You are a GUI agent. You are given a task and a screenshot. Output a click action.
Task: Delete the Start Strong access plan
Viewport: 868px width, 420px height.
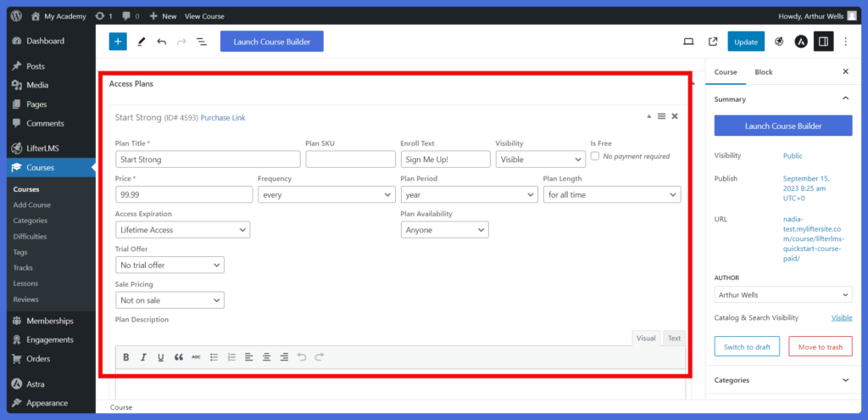674,116
